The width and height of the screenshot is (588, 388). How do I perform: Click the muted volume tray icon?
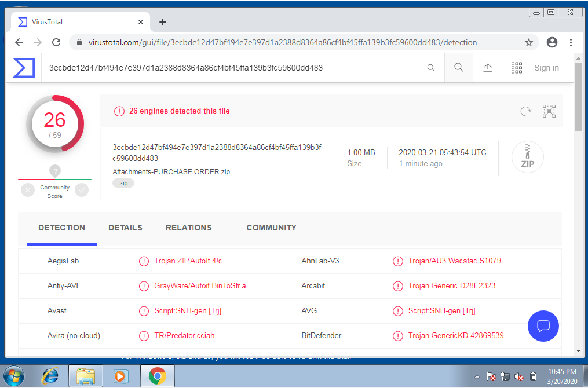coord(520,377)
